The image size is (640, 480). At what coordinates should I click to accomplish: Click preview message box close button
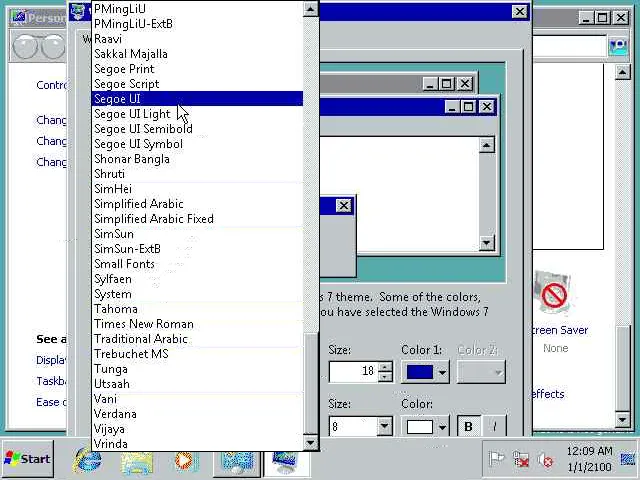coord(344,205)
